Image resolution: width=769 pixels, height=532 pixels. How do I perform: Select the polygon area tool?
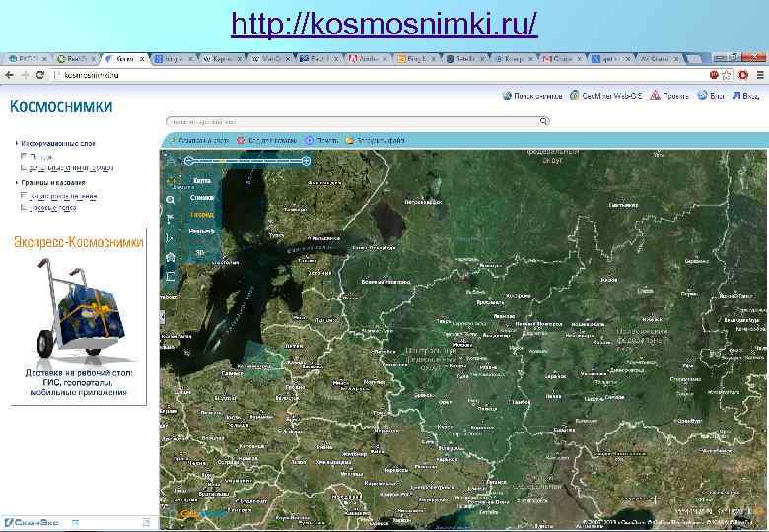point(171,257)
